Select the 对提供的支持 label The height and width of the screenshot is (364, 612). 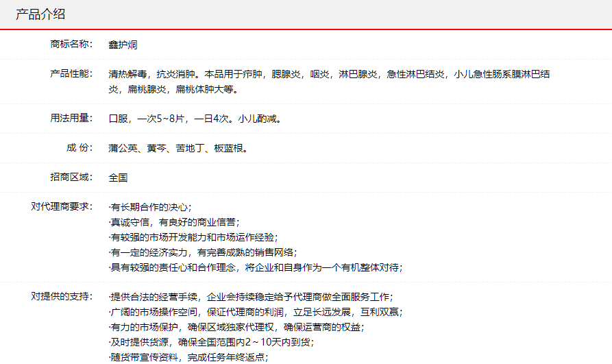(62, 295)
